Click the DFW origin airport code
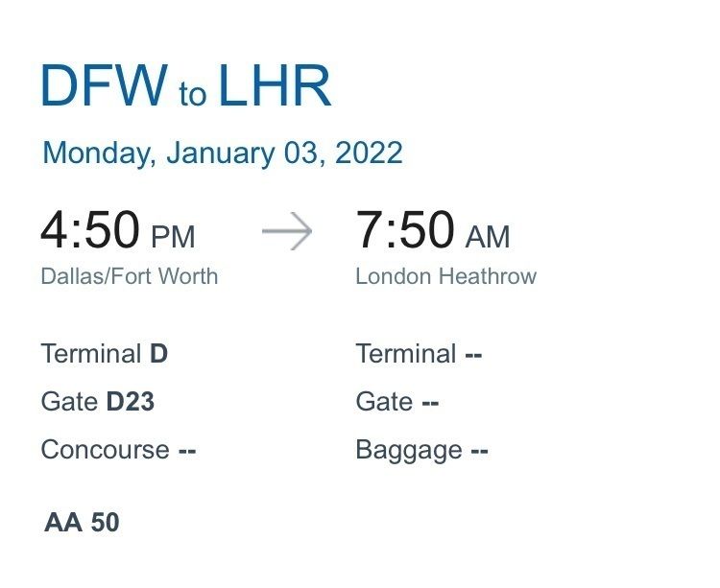This screenshot has width=720, height=588. (104, 85)
